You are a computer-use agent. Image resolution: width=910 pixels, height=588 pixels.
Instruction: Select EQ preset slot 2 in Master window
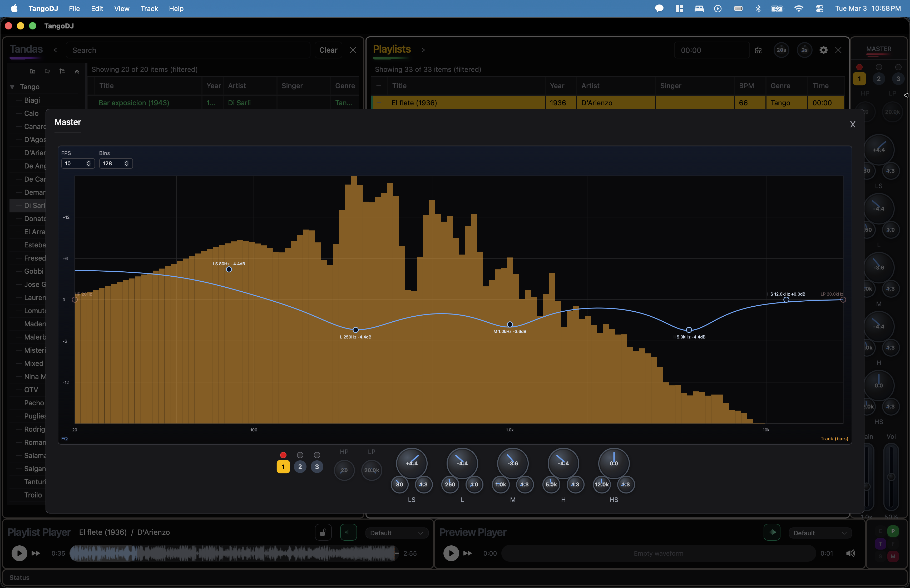pyautogui.click(x=300, y=466)
